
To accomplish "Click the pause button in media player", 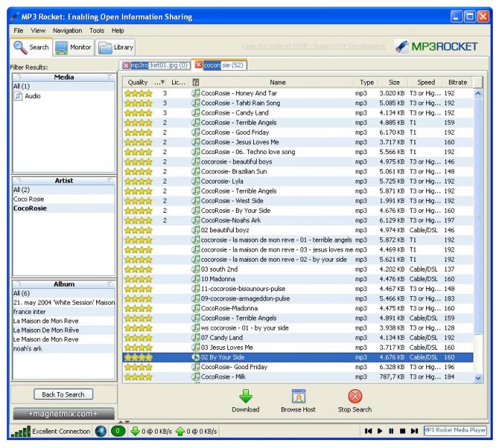I will tap(391, 431).
